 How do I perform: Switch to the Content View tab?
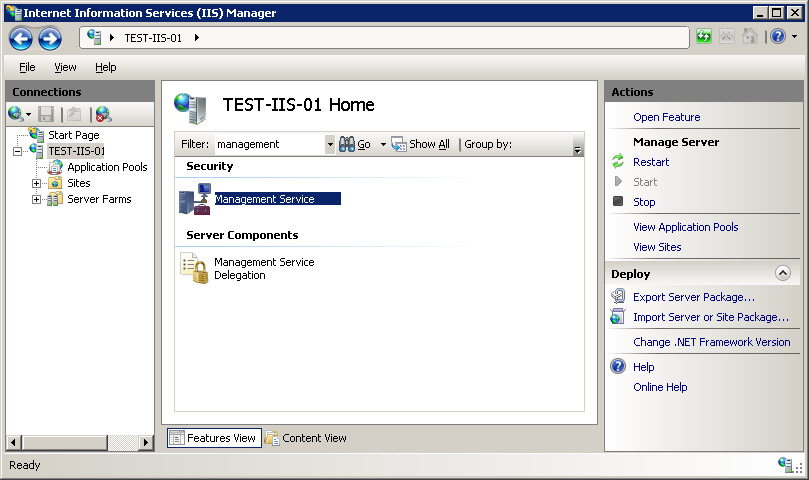coord(306,438)
